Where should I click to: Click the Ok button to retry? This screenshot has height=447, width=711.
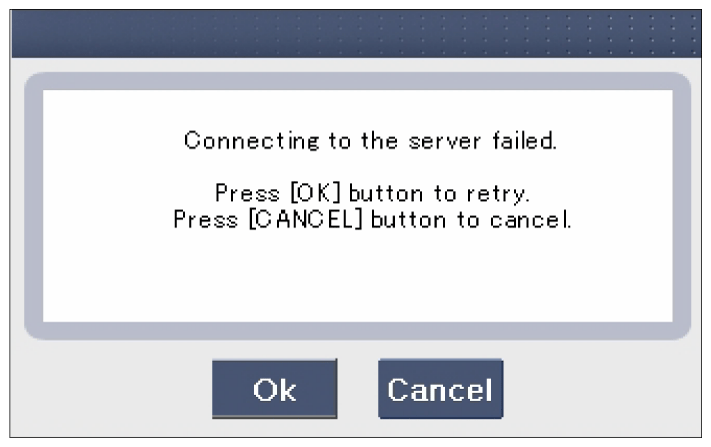274,389
